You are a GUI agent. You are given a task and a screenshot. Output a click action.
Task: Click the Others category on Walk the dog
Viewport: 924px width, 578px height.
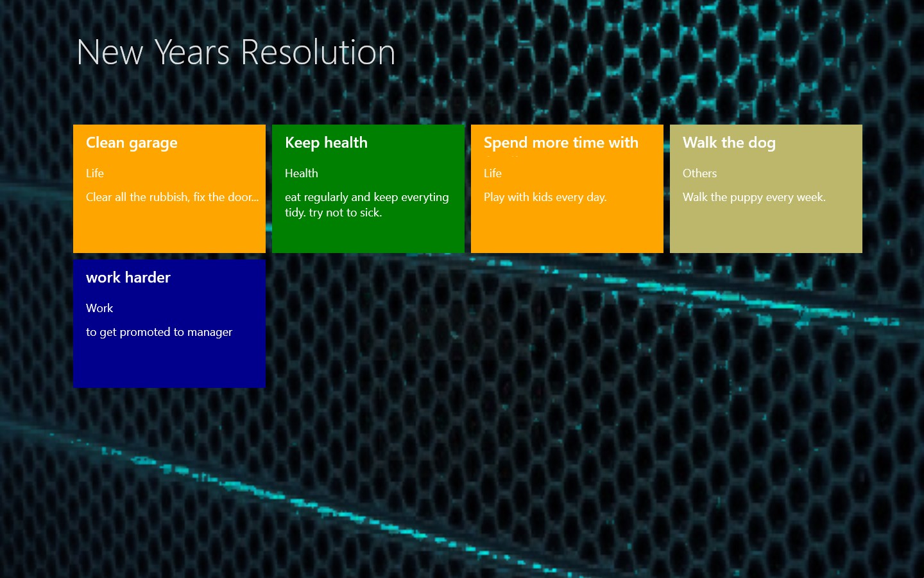(699, 173)
